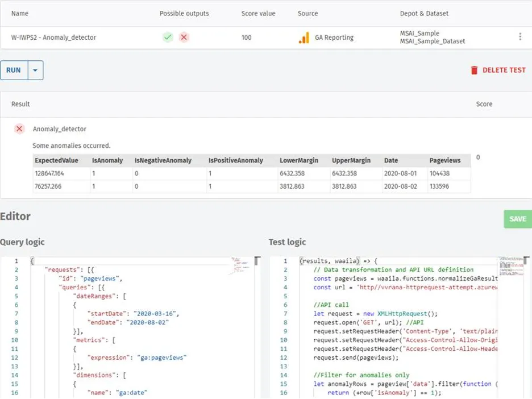Click the GA Reporting bar chart icon
Viewport: 532px width, 399px height.
pos(304,38)
